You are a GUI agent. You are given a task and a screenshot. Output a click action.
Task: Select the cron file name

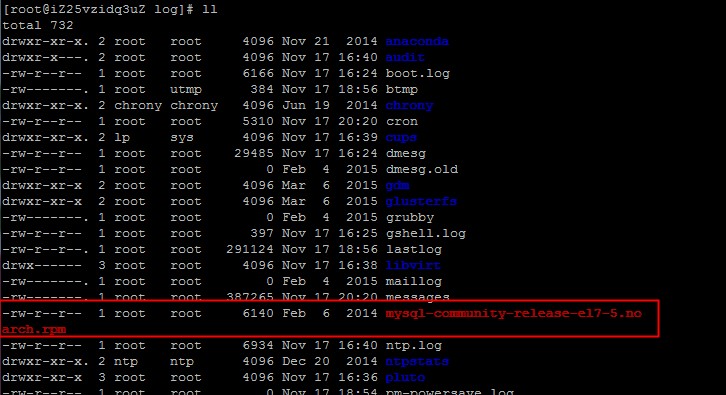(x=402, y=121)
